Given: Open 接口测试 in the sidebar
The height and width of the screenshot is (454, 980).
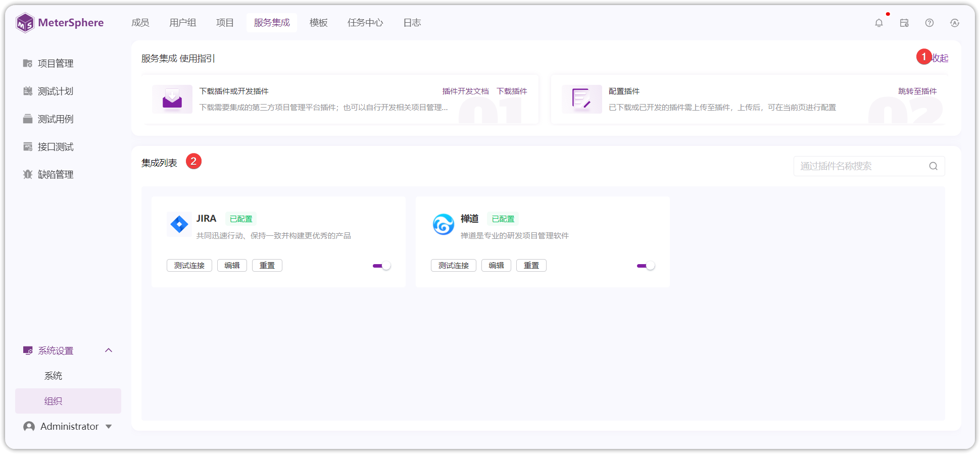Looking at the screenshot, I should pyautogui.click(x=56, y=146).
